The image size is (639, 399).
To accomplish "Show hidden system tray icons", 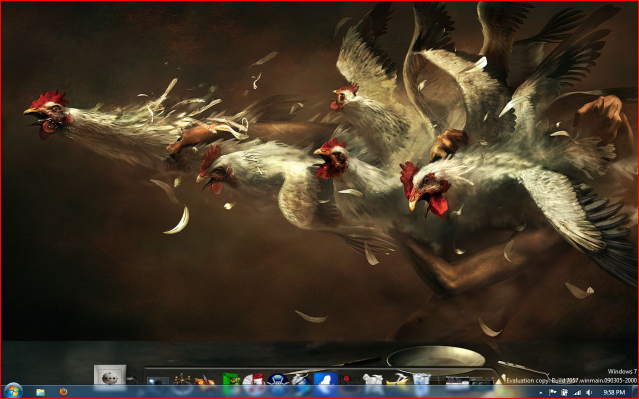I will pos(541,392).
